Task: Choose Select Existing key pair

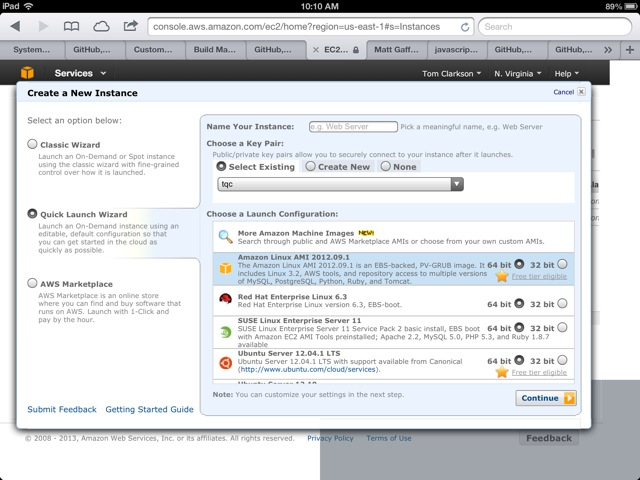Action: (221, 166)
